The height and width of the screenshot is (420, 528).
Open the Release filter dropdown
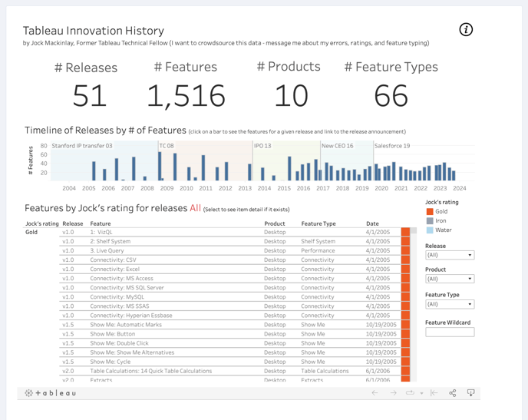pyautogui.click(x=450, y=255)
